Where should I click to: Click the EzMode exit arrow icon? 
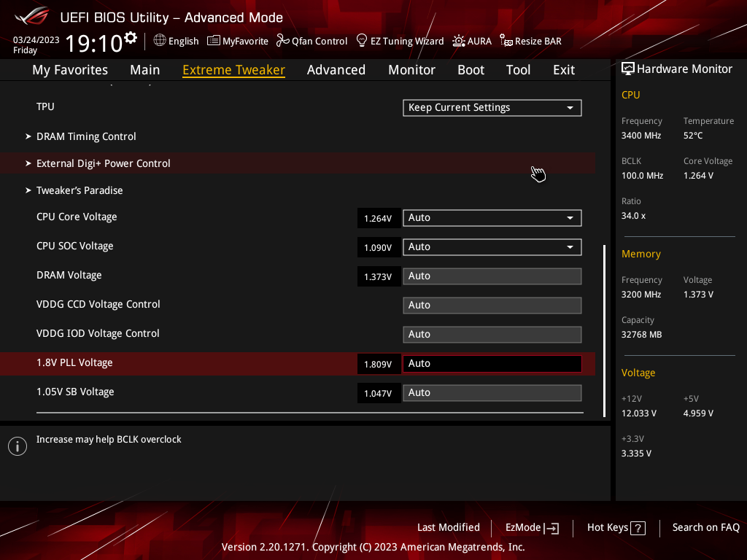(x=551, y=528)
